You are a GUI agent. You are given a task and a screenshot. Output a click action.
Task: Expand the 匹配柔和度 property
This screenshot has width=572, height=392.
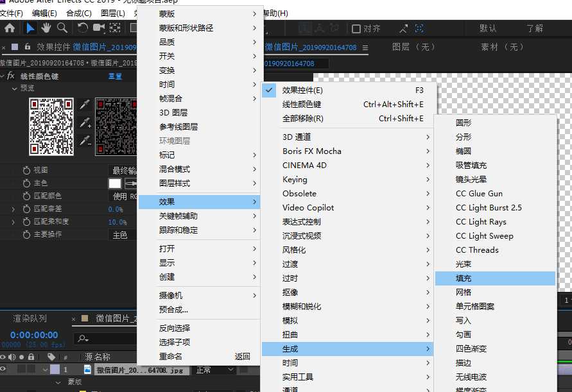[13, 222]
